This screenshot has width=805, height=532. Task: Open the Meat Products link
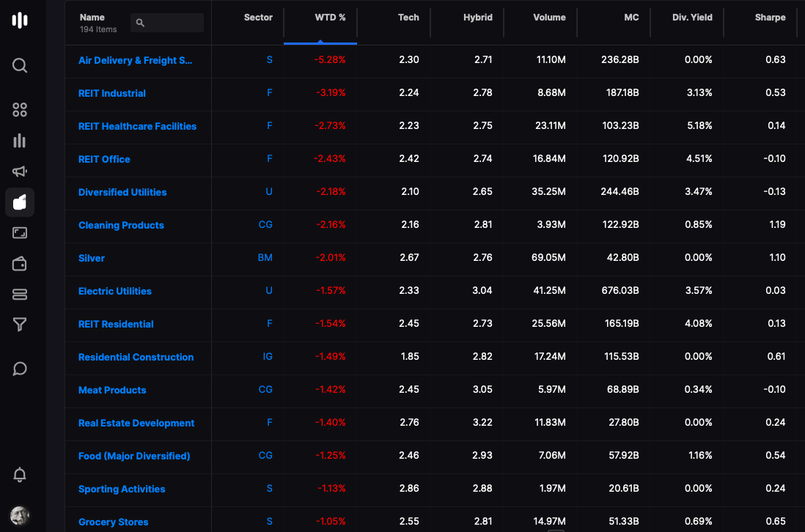coord(112,390)
